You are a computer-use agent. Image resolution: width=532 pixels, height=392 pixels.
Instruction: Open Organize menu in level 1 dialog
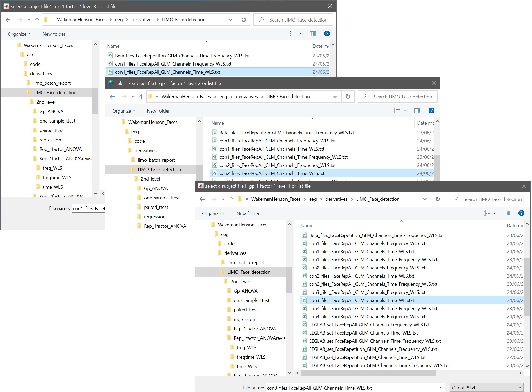pyautogui.click(x=213, y=213)
